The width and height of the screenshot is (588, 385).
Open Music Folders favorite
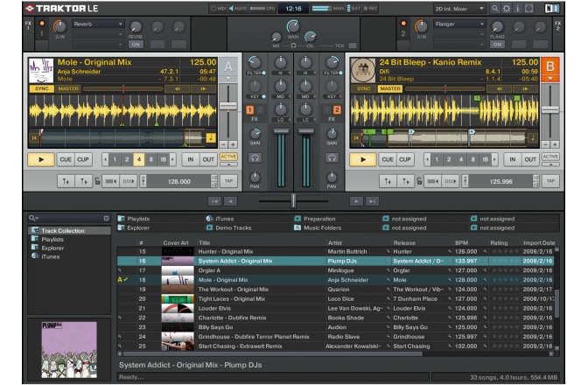pos(318,227)
